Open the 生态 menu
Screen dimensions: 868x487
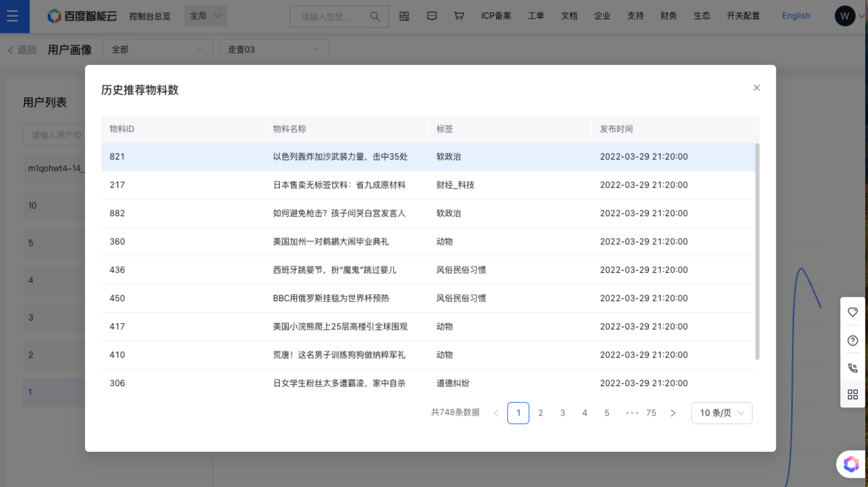[702, 16]
